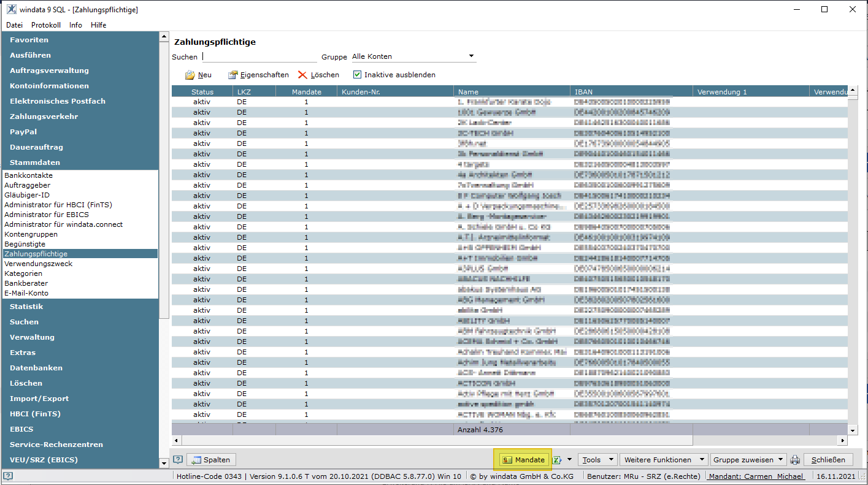The width and height of the screenshot is (868, 485).
Task: Open the arrow next to Excel export
Action: coord(569,460)
